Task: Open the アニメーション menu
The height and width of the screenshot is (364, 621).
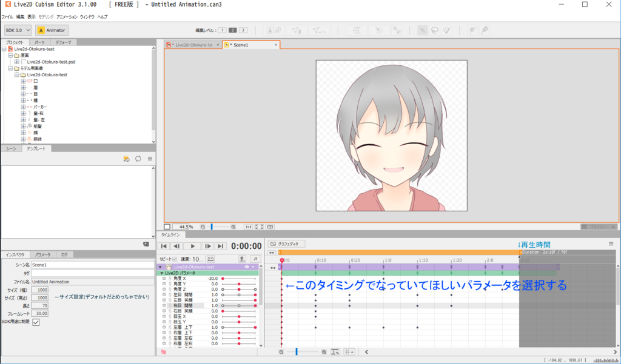Action: [67, 17]
